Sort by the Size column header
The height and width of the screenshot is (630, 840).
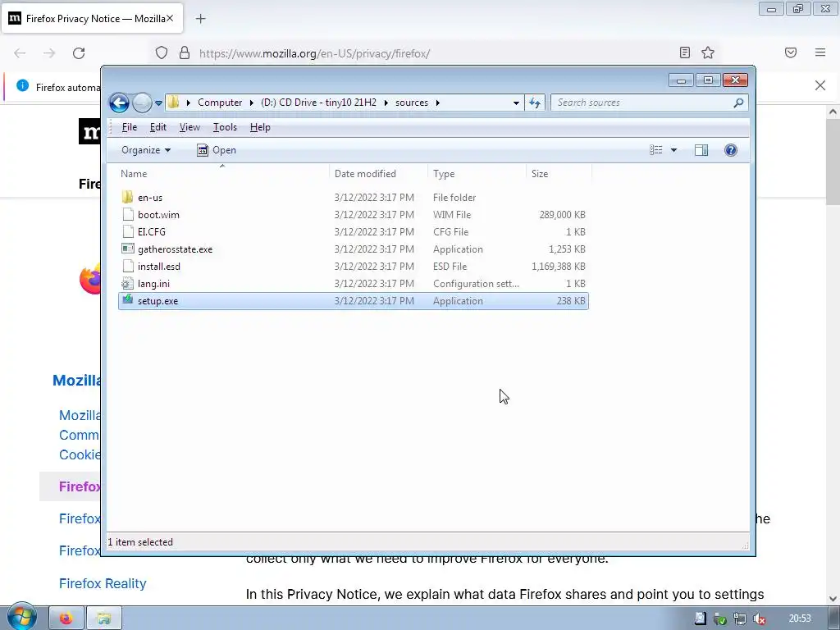click(x=559, y=174)
